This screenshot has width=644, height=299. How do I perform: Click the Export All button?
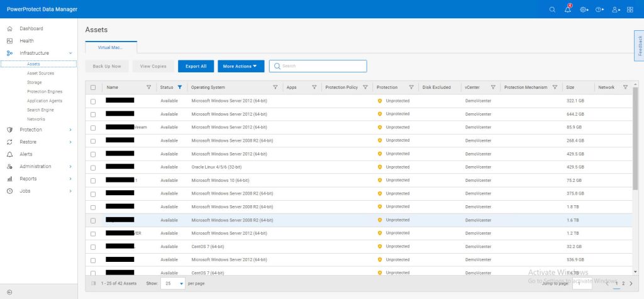(x=196, y=66)
